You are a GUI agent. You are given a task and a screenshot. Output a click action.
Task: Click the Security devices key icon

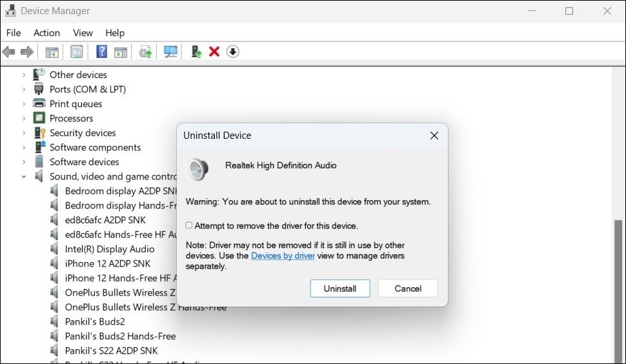coord(39,132)
